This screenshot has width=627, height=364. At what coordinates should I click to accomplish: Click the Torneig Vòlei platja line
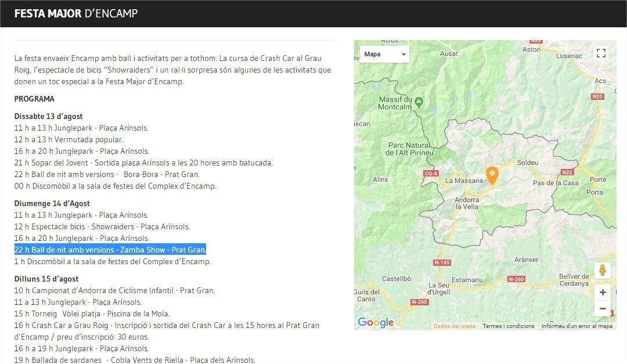point(92,313)
